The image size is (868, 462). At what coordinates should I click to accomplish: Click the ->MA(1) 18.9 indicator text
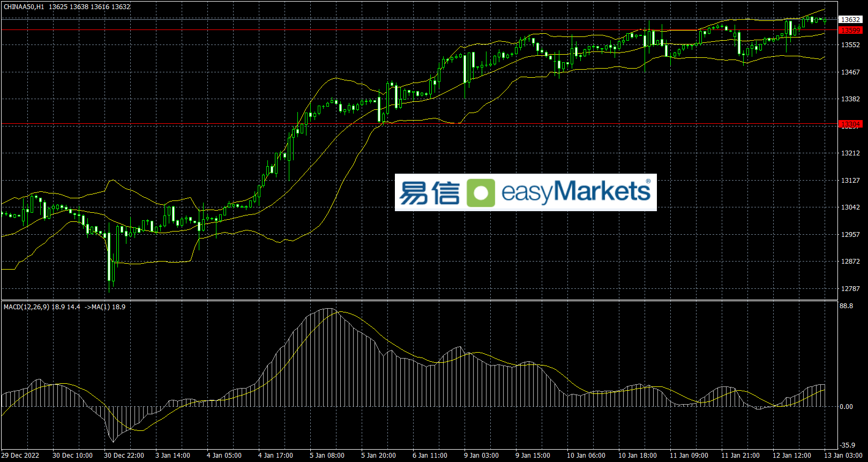pos(105,307)
